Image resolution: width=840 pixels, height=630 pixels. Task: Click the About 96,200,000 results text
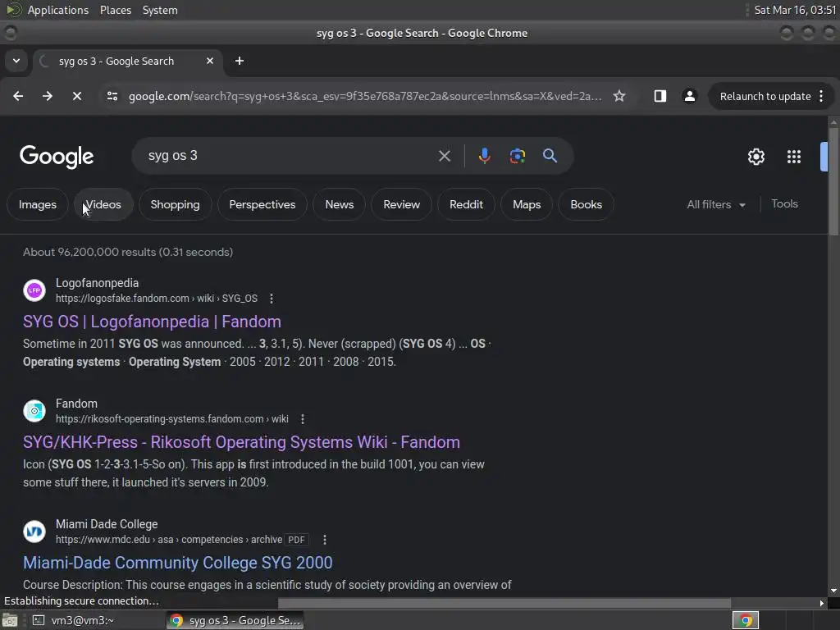pyautogui.click(x=128, y=252)
